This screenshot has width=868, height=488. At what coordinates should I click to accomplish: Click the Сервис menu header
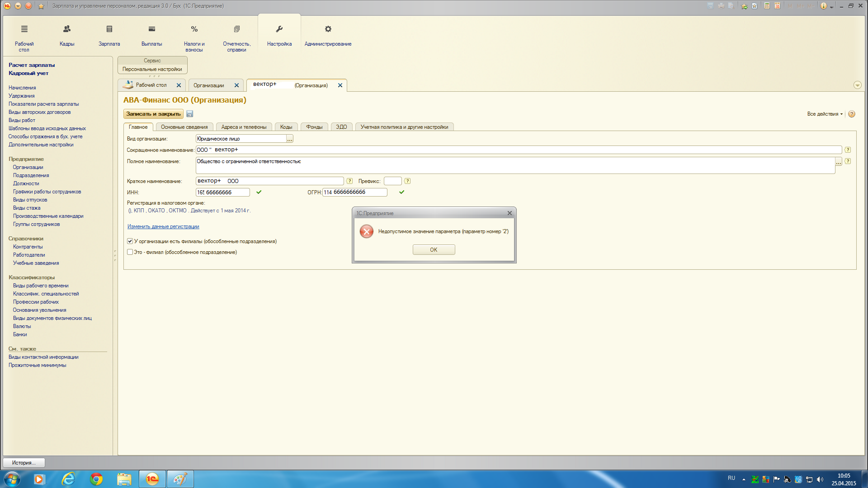point(152,61)
